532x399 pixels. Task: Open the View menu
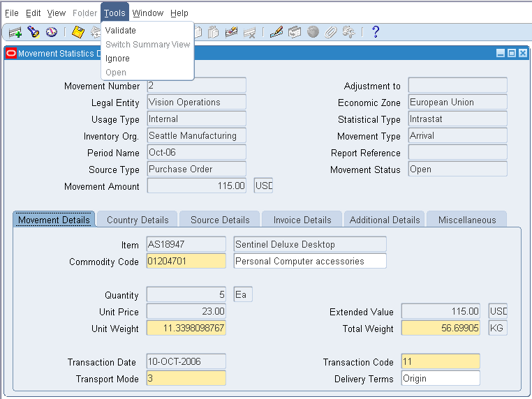(x=57, y=13)
